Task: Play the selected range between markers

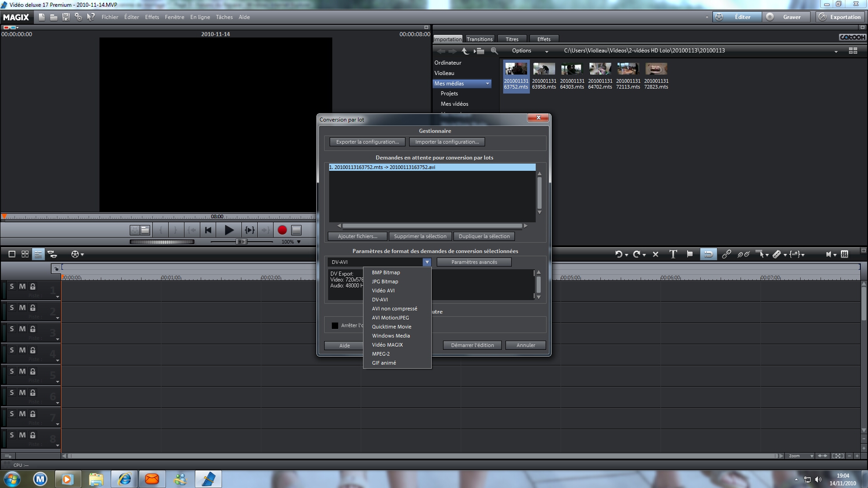Action: tap(250, 230)
